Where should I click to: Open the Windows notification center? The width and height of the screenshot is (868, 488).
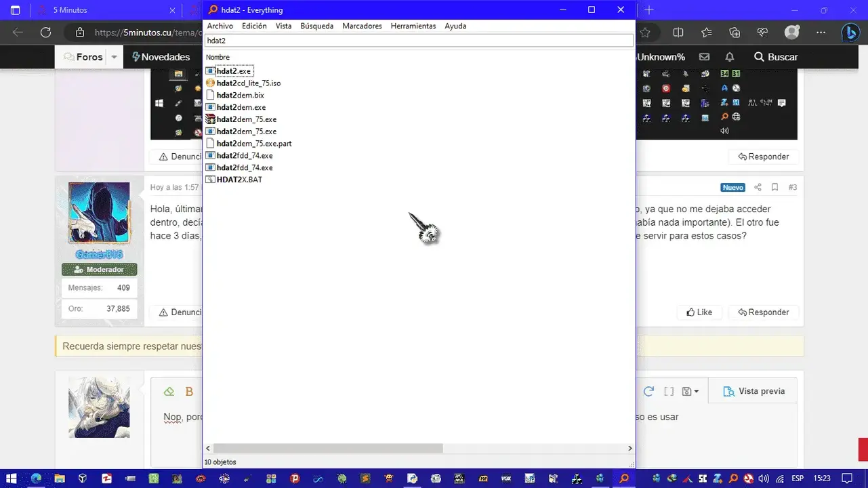tap(847, 479)
